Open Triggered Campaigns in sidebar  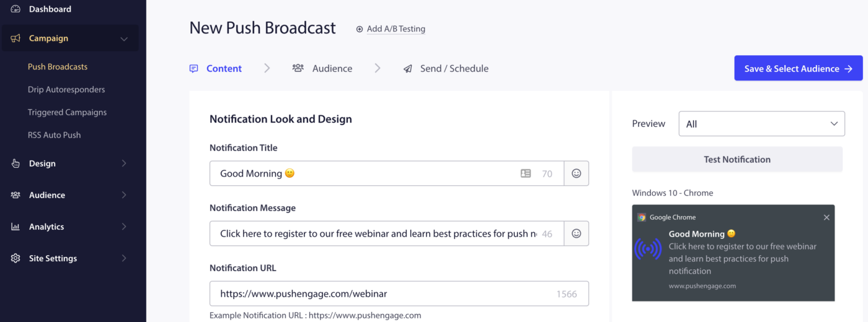tap(67, 112)
